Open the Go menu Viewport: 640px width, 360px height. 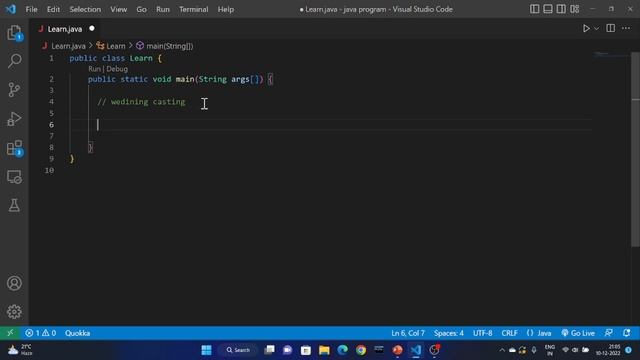(141, 9)
